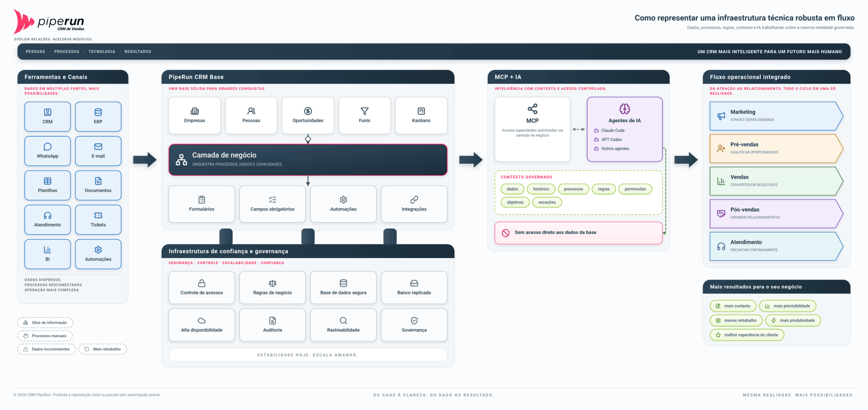Click the 'Dados inconsistentes' tag
This screenshot has height=410, width=868.
pos(46,349)
